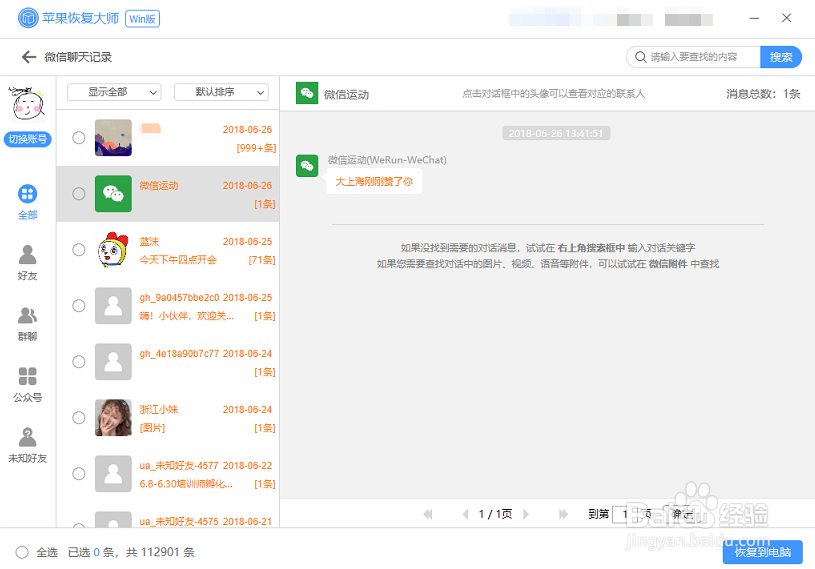Click the green 微信运动 avatar in list
Image resolution: width=815 pixels, height=569 pixels.
113,194
